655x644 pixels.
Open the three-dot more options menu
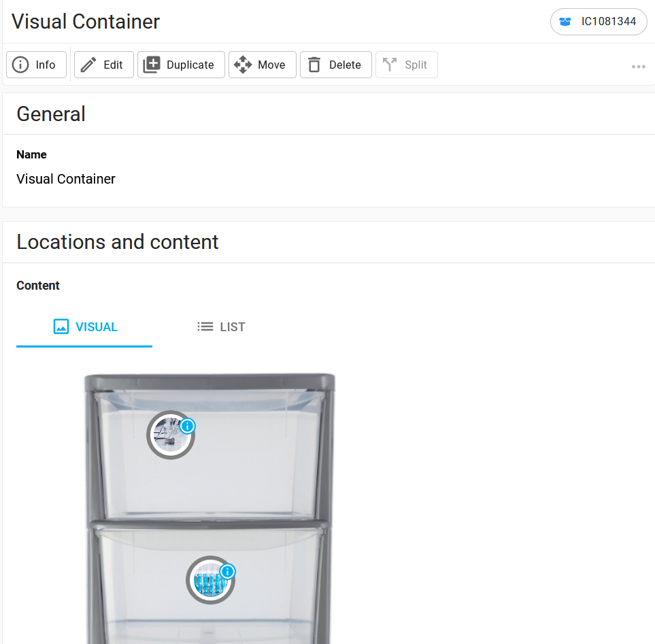(x=638, y=67)
